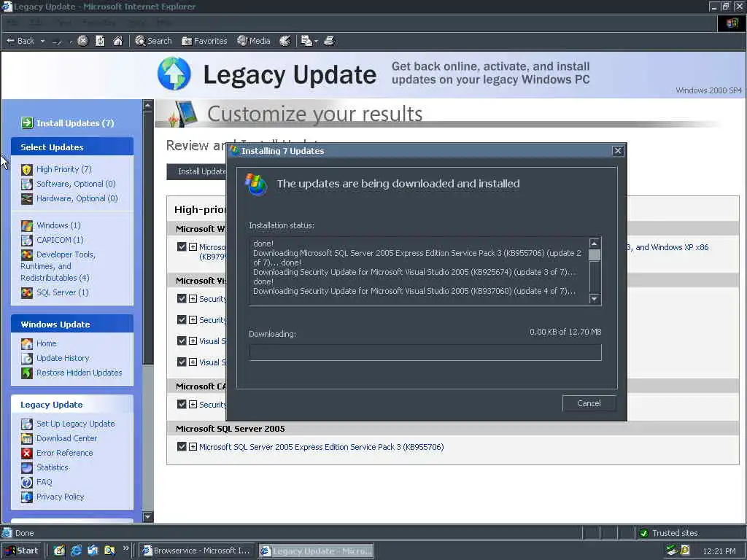
Task: Click the Legacy Update globe logo
Action: tap(174, 74)
